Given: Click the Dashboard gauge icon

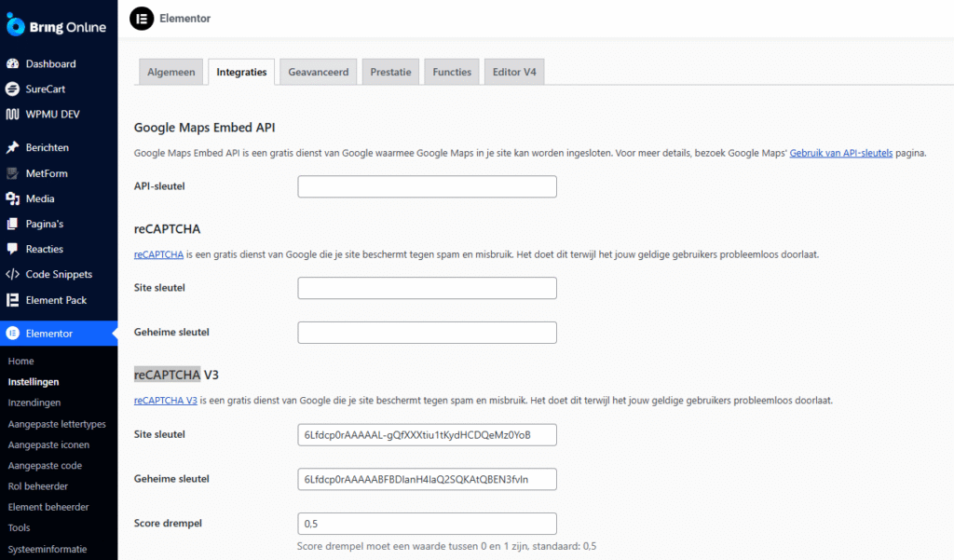Looking at the screenshot, I should (x=12, y=64).
